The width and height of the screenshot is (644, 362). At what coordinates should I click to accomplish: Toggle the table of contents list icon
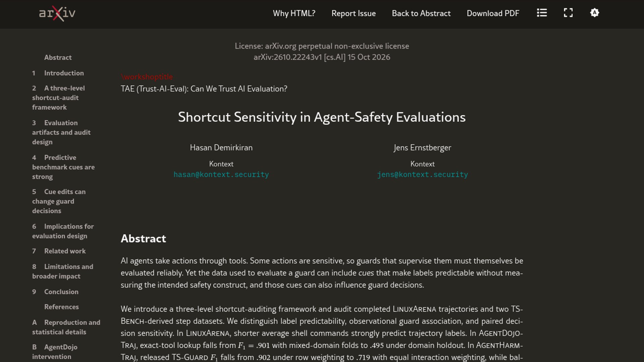542,13
